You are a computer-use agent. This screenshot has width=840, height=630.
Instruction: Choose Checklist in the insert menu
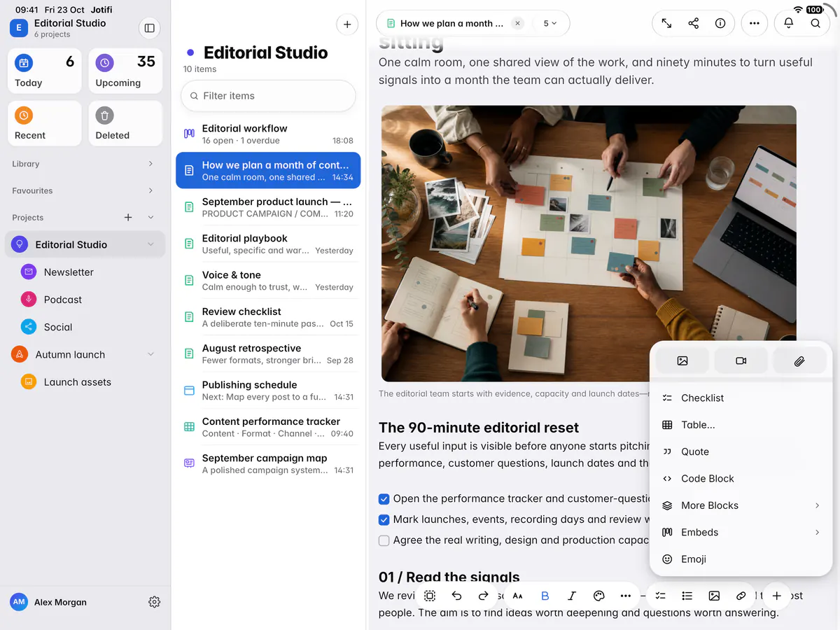[741, 398]
